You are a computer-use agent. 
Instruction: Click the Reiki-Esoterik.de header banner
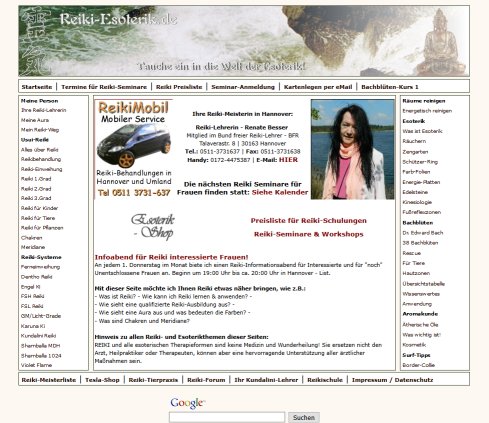(244, 41)
